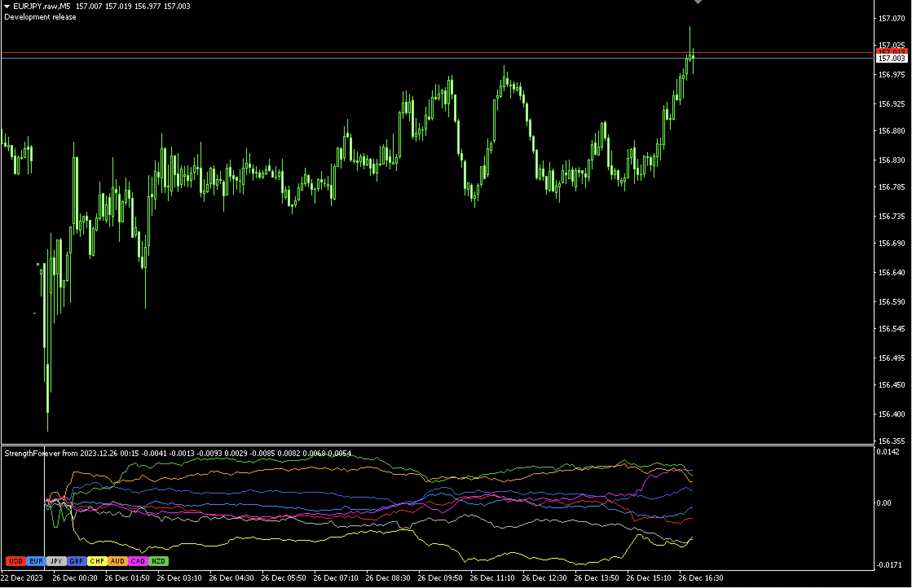The width and height of the screenshot is (912, 588).
Task: Click the 22 Dec 2023 date label
Action: [22, 578]
